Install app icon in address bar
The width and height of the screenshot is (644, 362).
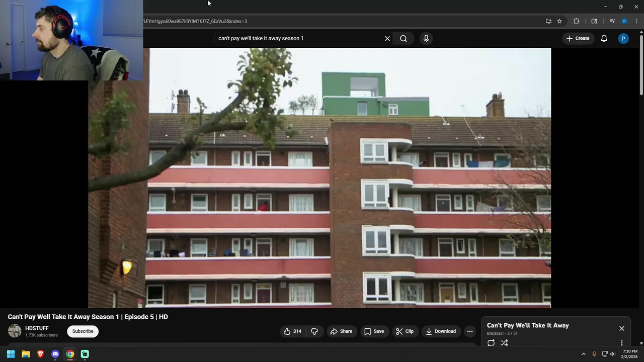pos(548,21)
